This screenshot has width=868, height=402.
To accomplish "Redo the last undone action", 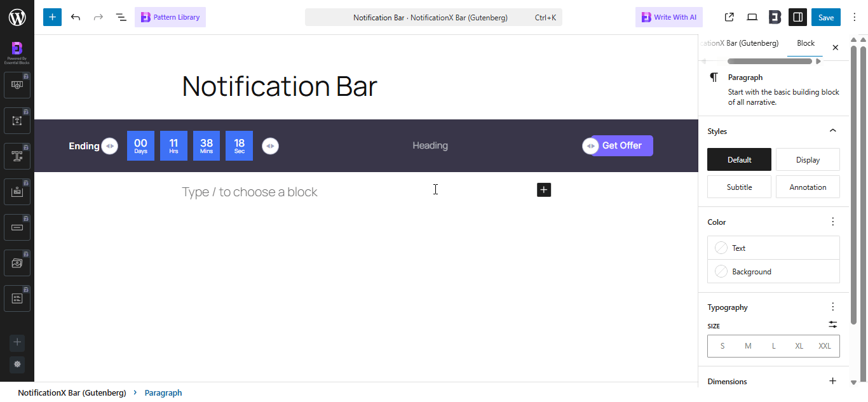I will click(98, 17).
